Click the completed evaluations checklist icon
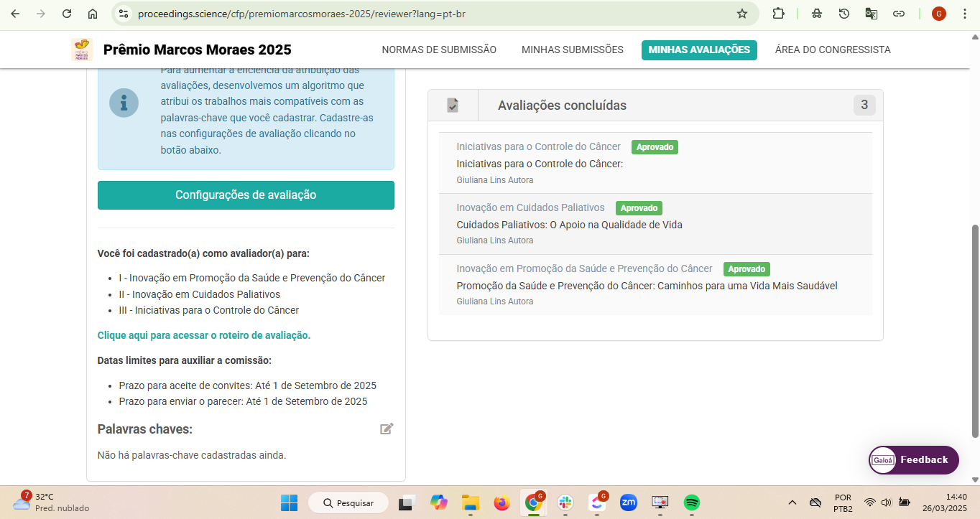980x519 pixels. [453, 106]
